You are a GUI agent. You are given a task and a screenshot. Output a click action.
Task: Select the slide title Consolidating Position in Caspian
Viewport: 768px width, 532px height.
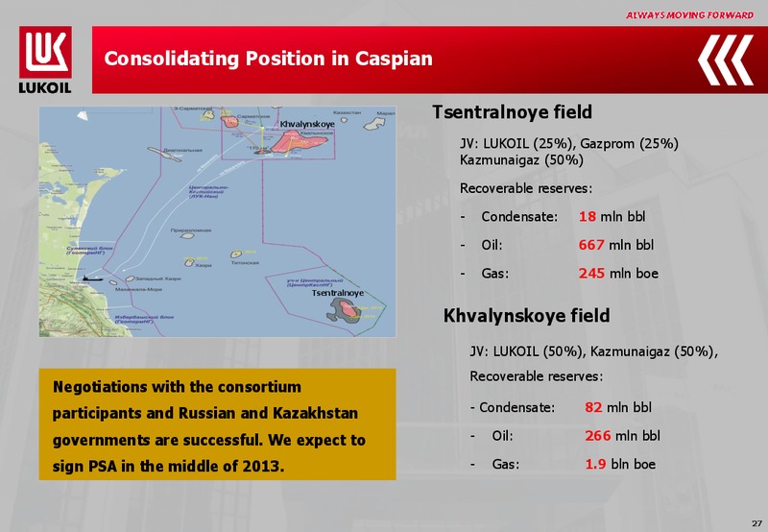point(269,59)
